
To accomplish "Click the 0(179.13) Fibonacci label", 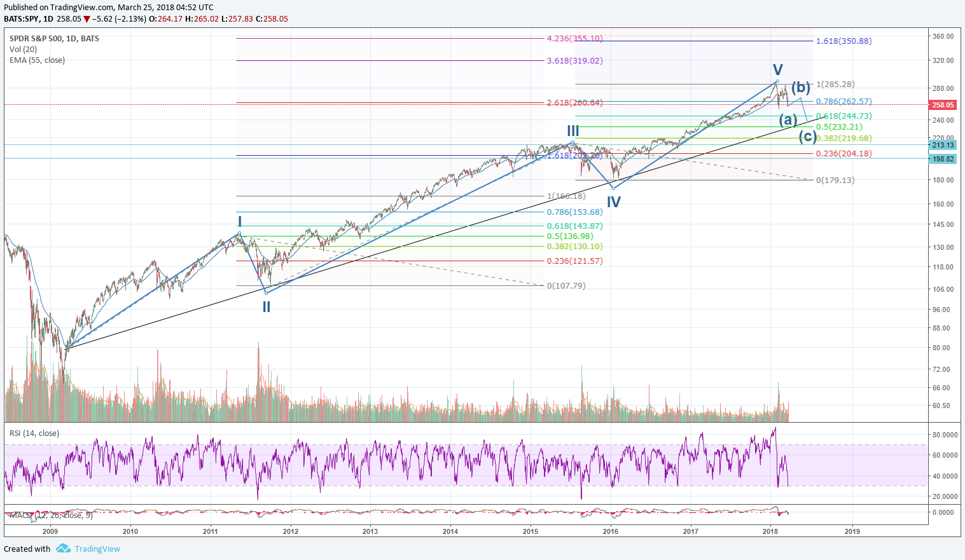I will 835,181.
